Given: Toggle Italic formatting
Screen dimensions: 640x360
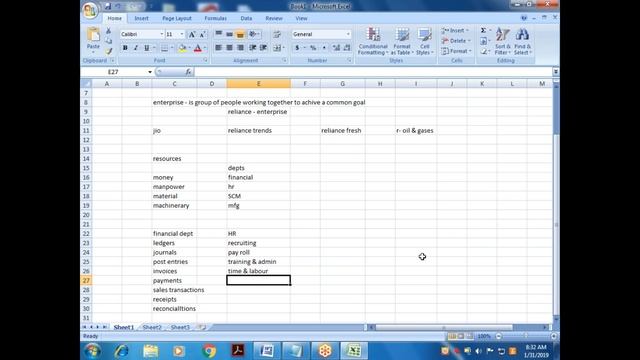Looking at the screenshot, I should pyautogui.click(x=136, y=48).
